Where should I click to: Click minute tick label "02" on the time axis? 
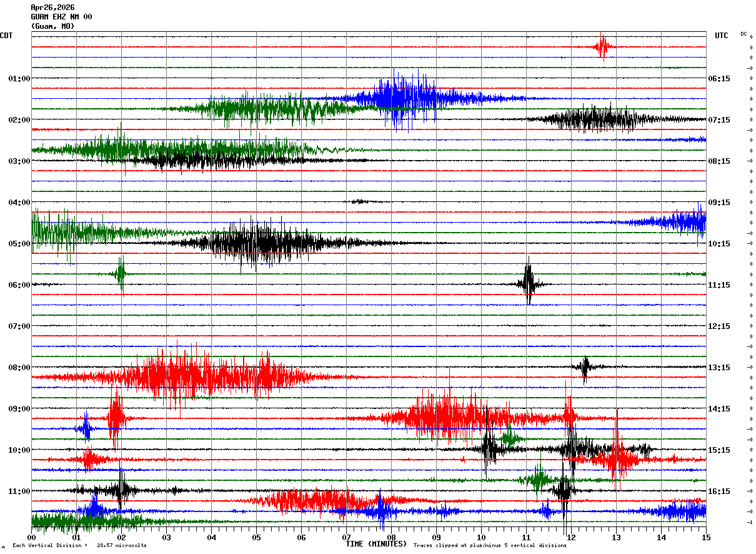(x=121, y=537)
